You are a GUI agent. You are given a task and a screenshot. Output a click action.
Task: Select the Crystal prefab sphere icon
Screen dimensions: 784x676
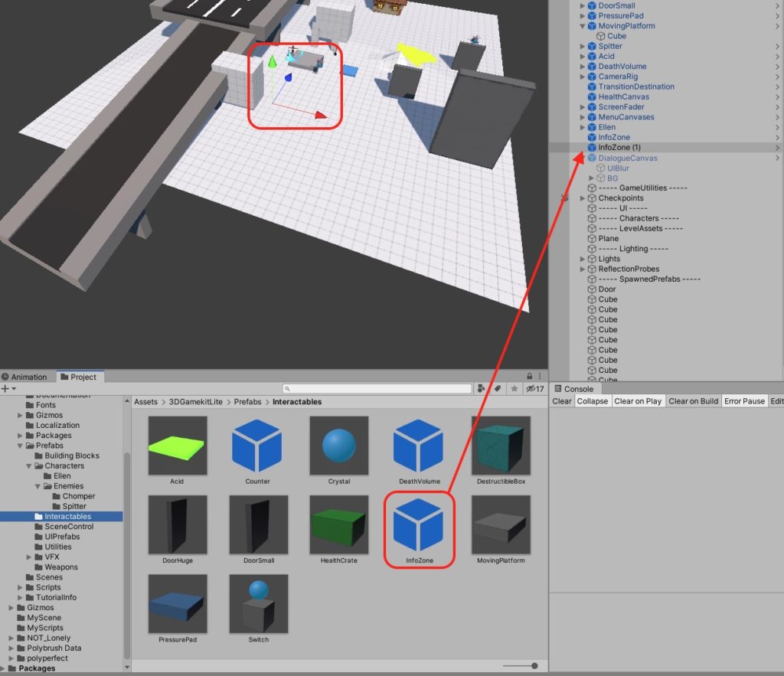coord(338,446)
